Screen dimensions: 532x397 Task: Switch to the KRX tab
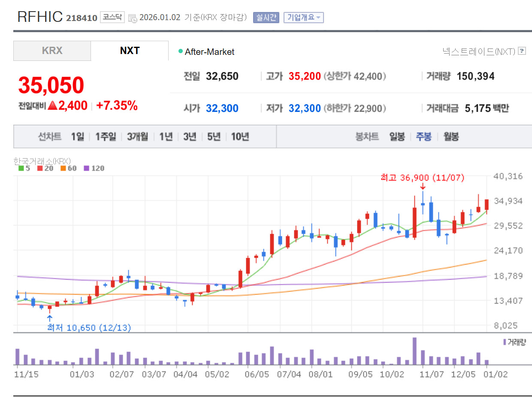[x=52, y=51]
